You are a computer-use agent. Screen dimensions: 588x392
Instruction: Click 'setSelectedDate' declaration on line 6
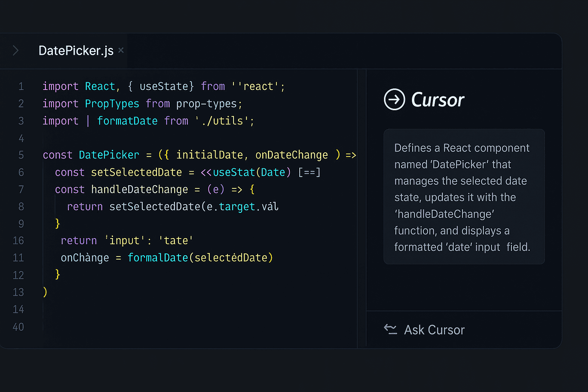pos(137,172)
